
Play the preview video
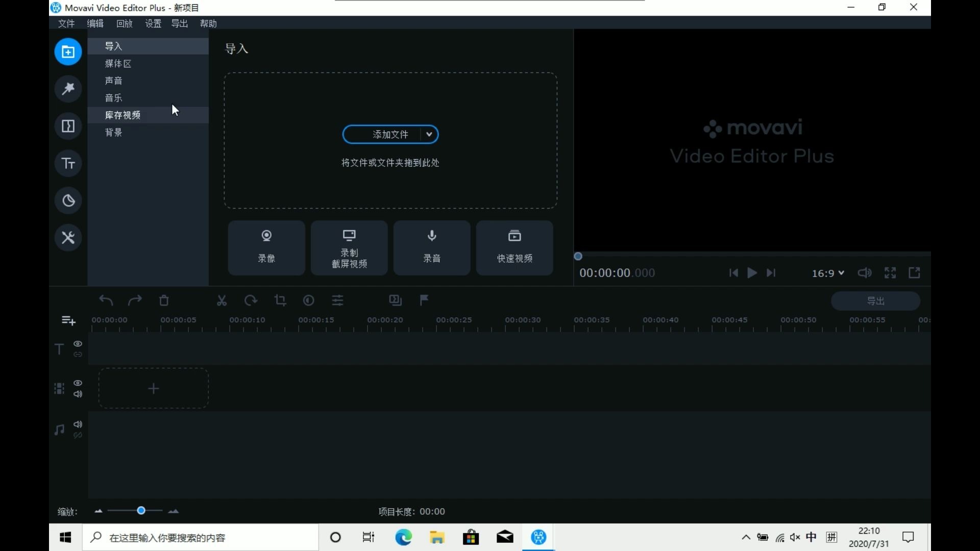click(x=752, y=273)
